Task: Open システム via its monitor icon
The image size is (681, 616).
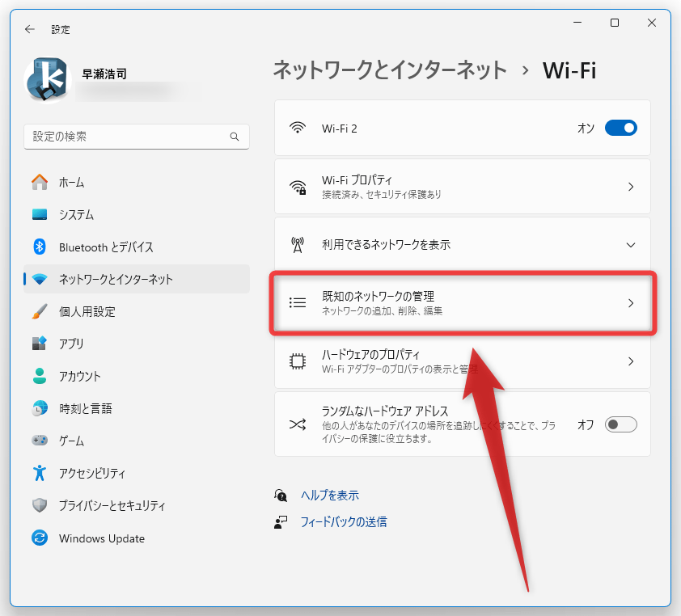Action: tap(40, 214)
